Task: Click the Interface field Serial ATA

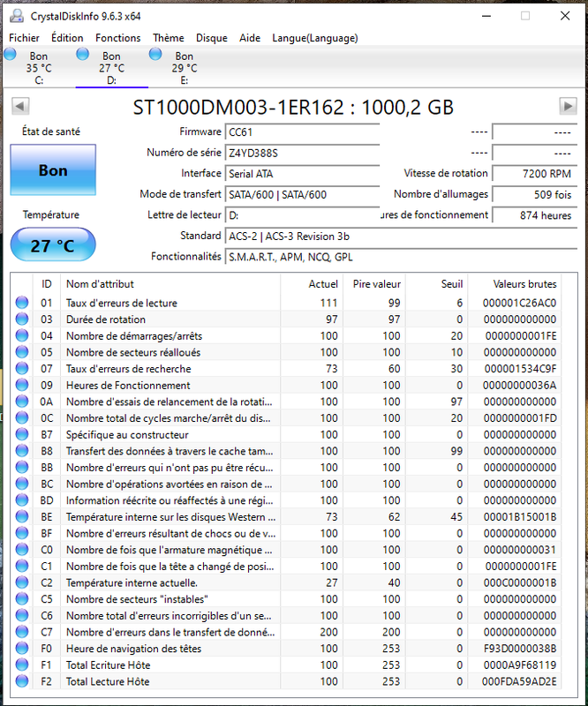Action: tap(302, 173)
